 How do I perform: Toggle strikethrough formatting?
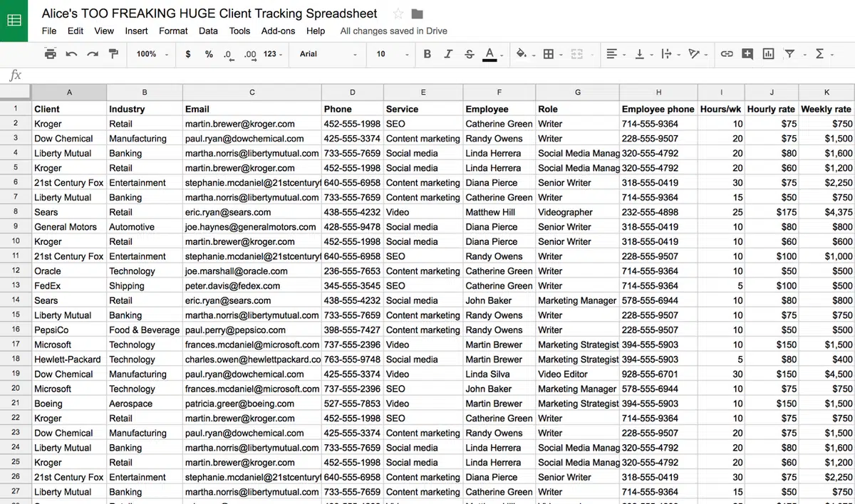pyautogui.click(x=469, y=54)
